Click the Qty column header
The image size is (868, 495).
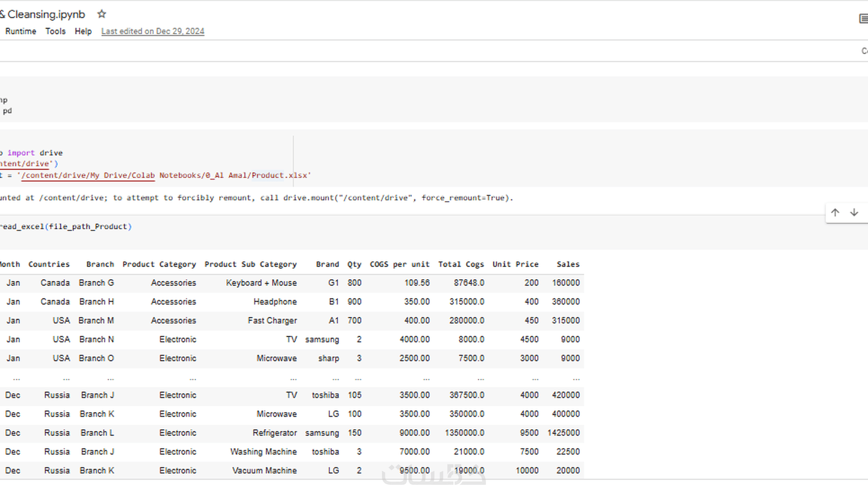click(354, 264)
